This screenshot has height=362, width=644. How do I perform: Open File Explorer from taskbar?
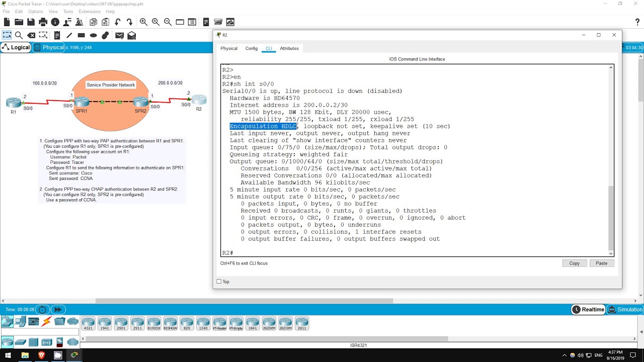pos(25,355)
